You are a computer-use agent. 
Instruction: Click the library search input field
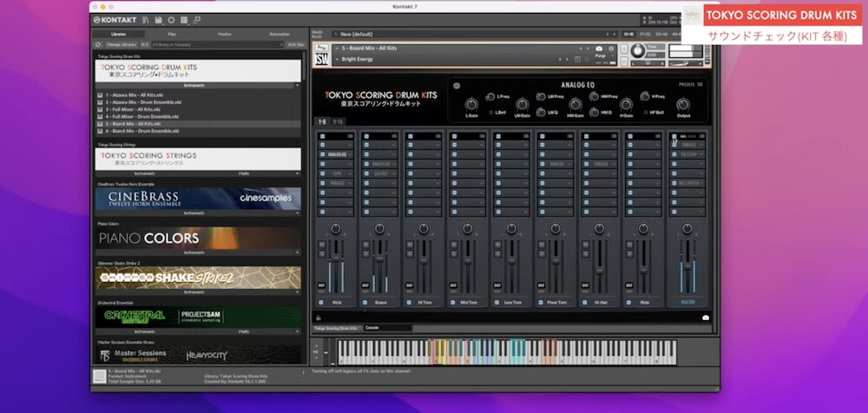point(217,44)
